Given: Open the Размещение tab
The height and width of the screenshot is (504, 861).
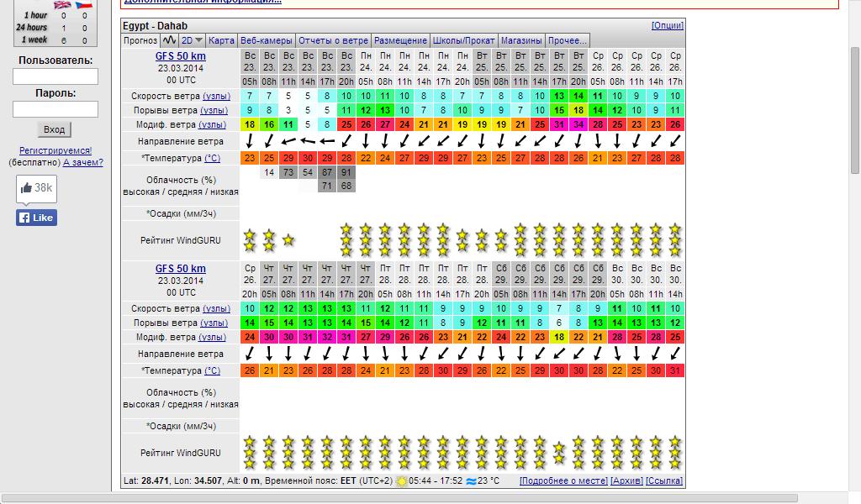Looking at the screenshot, I should point(400,40).
